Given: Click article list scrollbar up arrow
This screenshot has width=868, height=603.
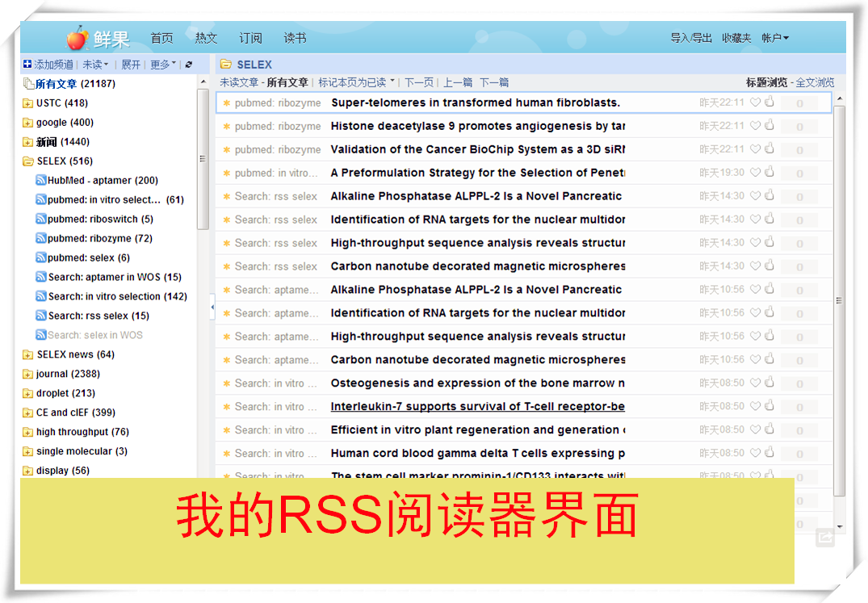Looking at the screenshot, I should tap(840, 98).
